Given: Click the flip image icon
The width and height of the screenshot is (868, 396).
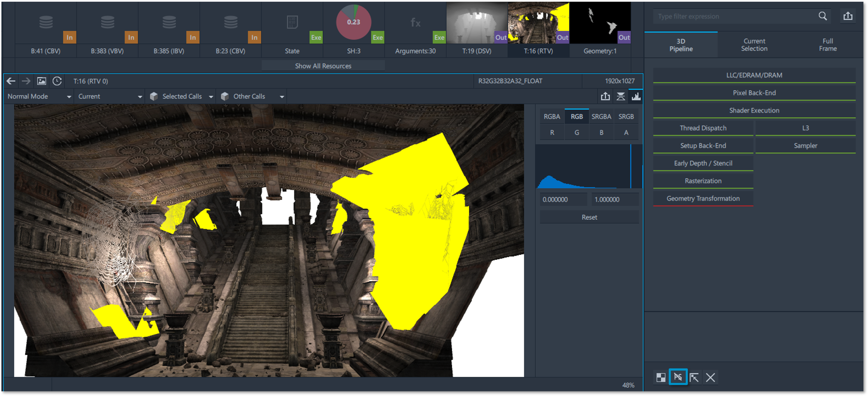Looking at the screenshot, I should click(x=621, y=96).
